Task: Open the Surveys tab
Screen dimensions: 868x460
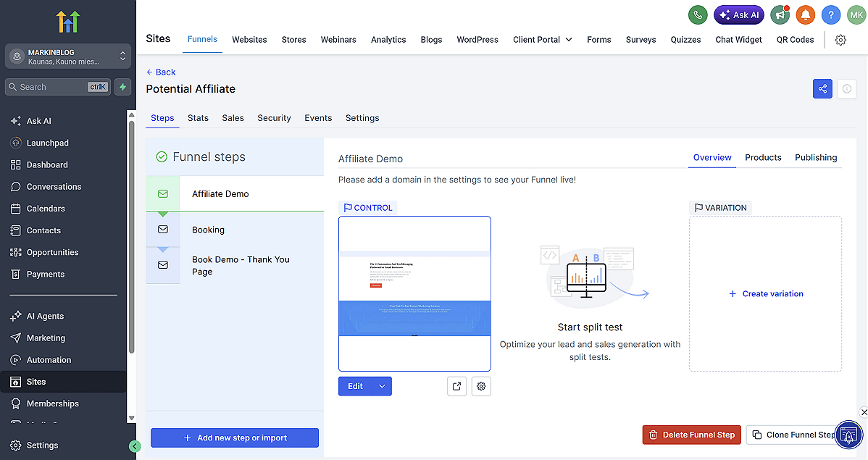Action: 640,40
